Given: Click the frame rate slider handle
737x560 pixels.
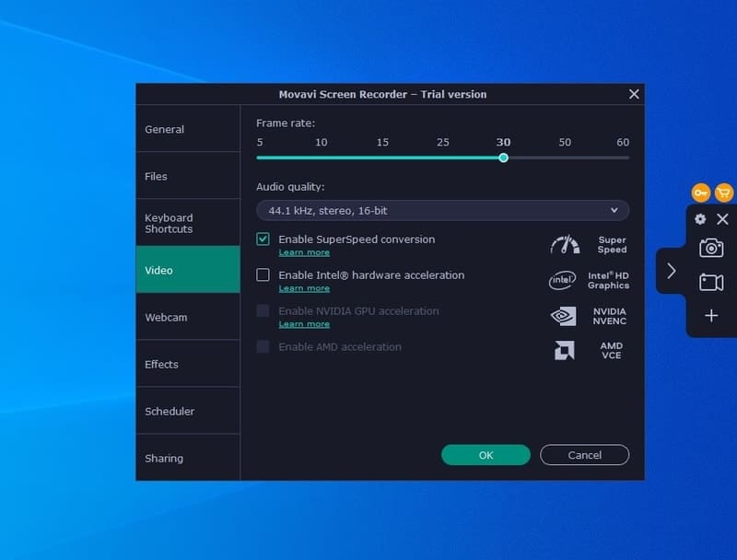Looking at the screenshot, I should pyautogui.click(x=503, y=157).
